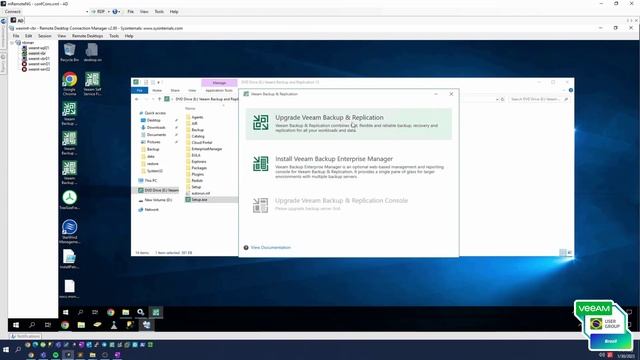The width and height of the screenshot is (640, 360).
Task: Select autorun.inf in the file list
Action: [200, 193]
